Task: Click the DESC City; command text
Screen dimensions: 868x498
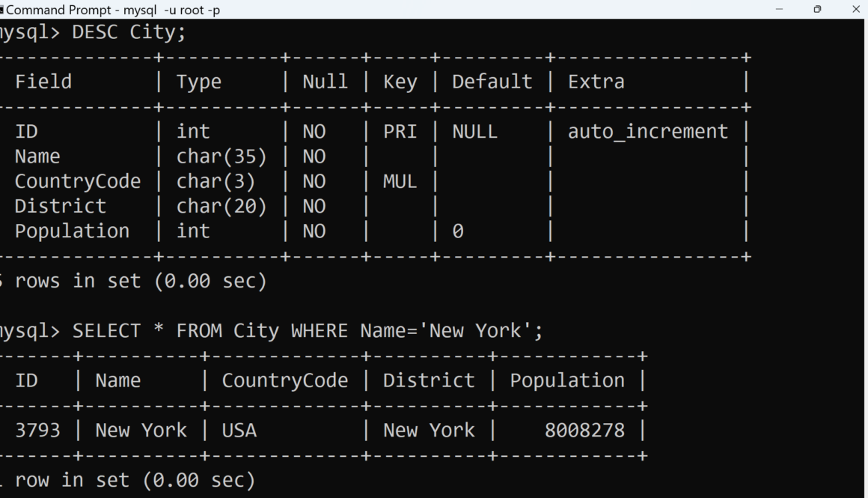Action: (x=129, y=32)
